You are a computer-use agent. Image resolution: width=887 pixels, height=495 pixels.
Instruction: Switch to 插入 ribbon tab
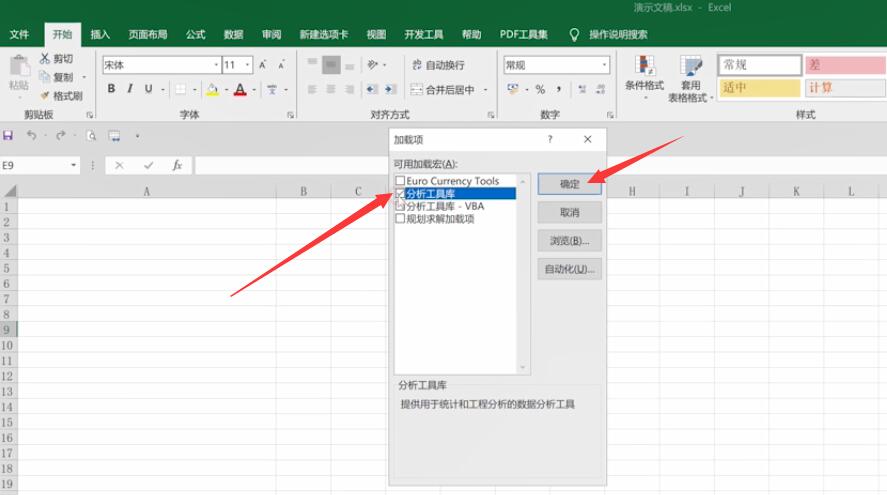click(x=100, y=35)
